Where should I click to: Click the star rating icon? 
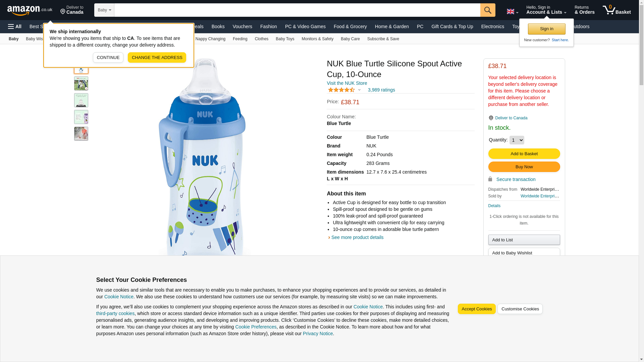click(341, 90)
